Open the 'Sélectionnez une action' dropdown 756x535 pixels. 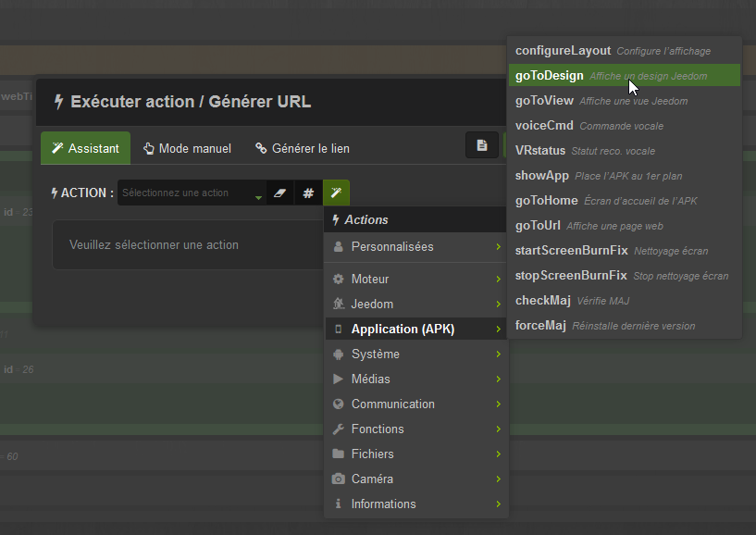[x=192, y=193]
